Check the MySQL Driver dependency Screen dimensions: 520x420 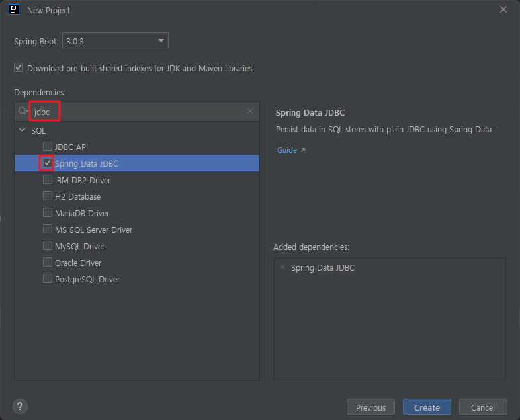(x=48, y=245)
